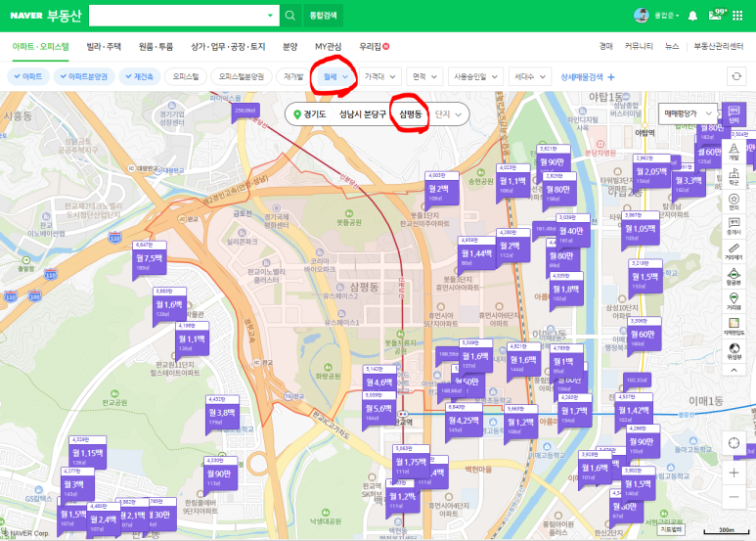Switch to 위성뷰 satellite view
756x541 pixels.
734,351
